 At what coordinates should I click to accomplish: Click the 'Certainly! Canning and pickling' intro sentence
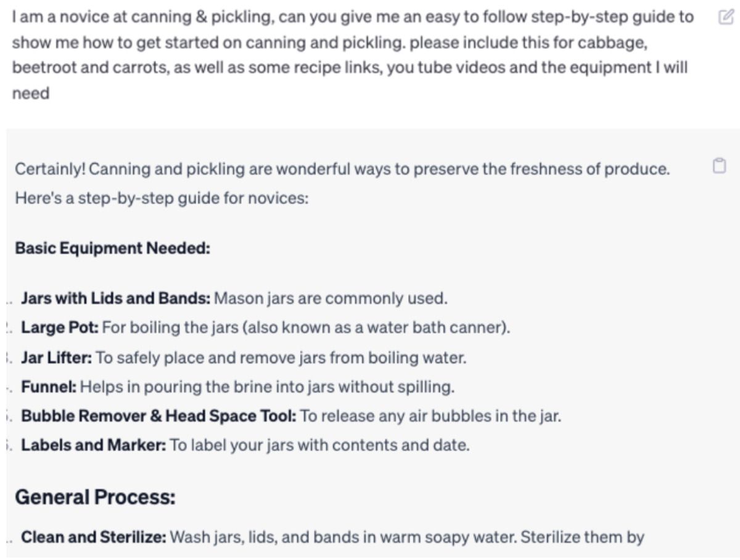[342, 169]
